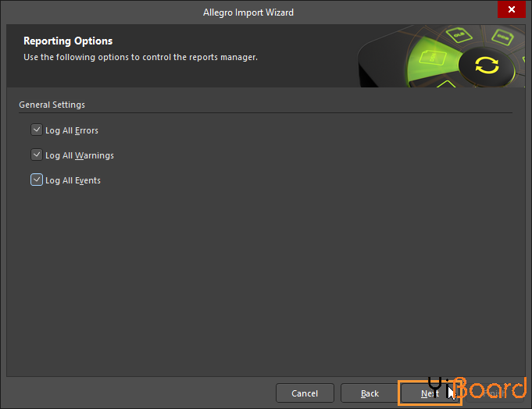532x409 pixels.
Task: Toggle the Log All Warnings checkbox
Action: tap(37, 155)
